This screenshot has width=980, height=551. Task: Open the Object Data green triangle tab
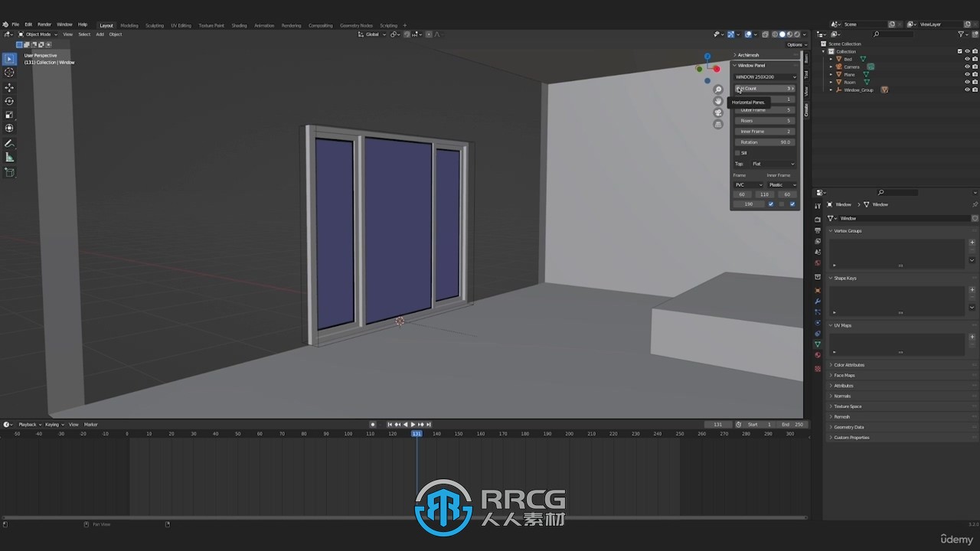[818, 344]
